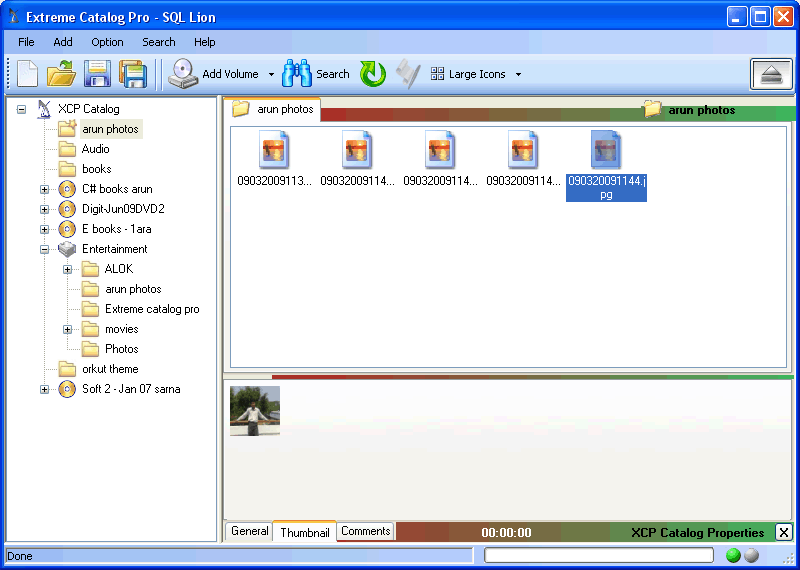Click the arun photos tab above file list
Image resolution: width=800 pixels, height=570 pixels.
click(272, 109)
